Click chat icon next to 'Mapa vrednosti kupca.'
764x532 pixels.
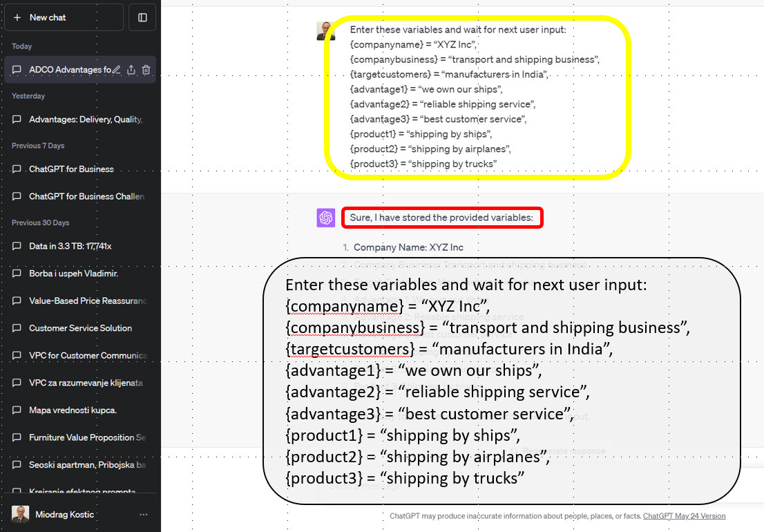(x=17, y=410)
